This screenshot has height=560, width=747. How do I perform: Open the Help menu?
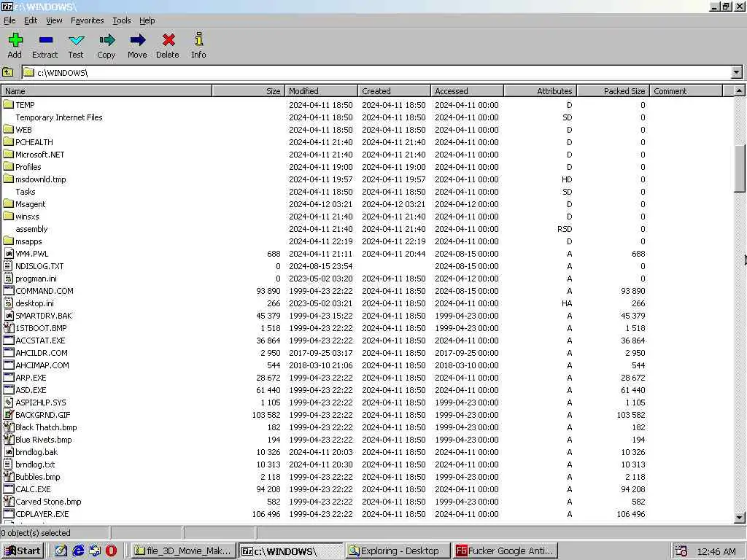[147, 20]
